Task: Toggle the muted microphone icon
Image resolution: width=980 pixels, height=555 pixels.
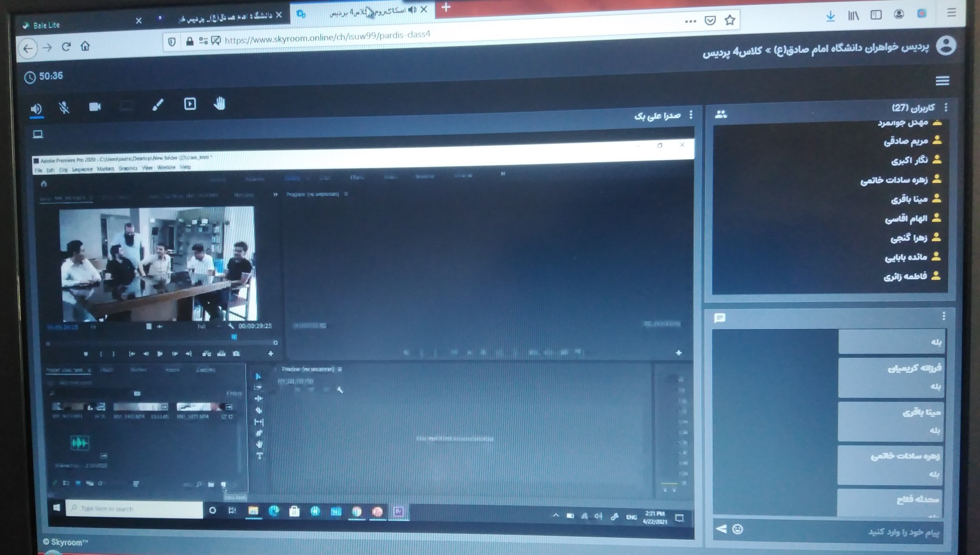Action: (64, 107)
